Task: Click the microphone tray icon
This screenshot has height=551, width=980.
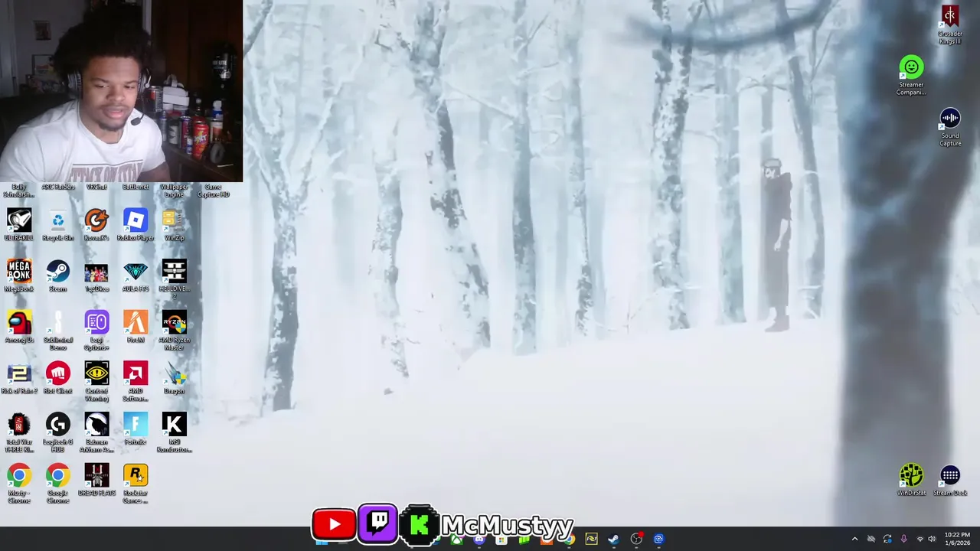Action: [903, 539]
